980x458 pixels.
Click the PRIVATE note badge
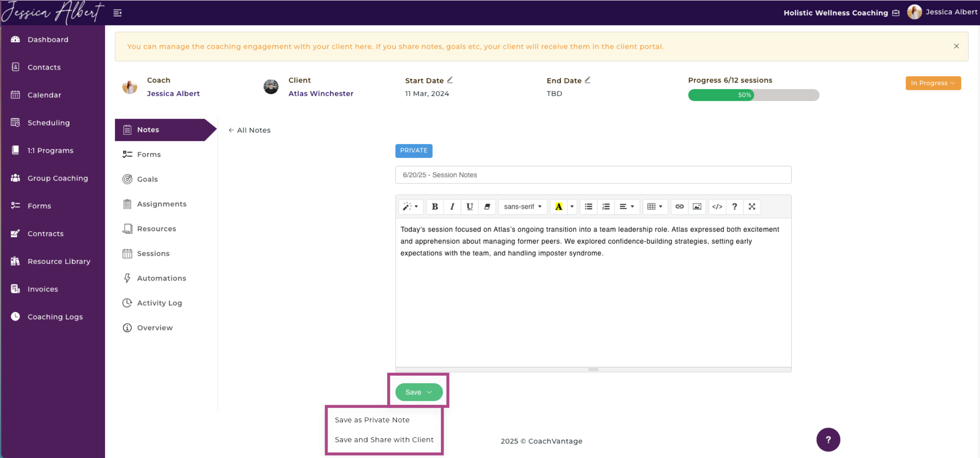coord(413,150)
